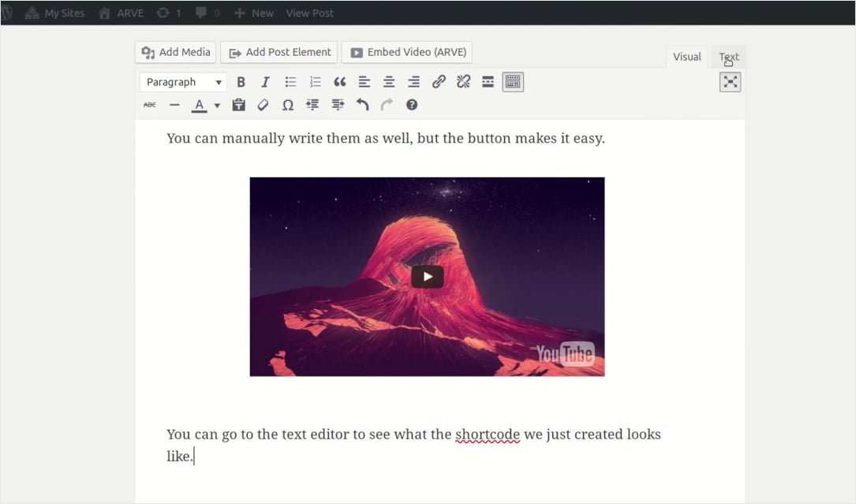856x504 pixels.
Task: Insert a blockquote
Action: (340, 81)
